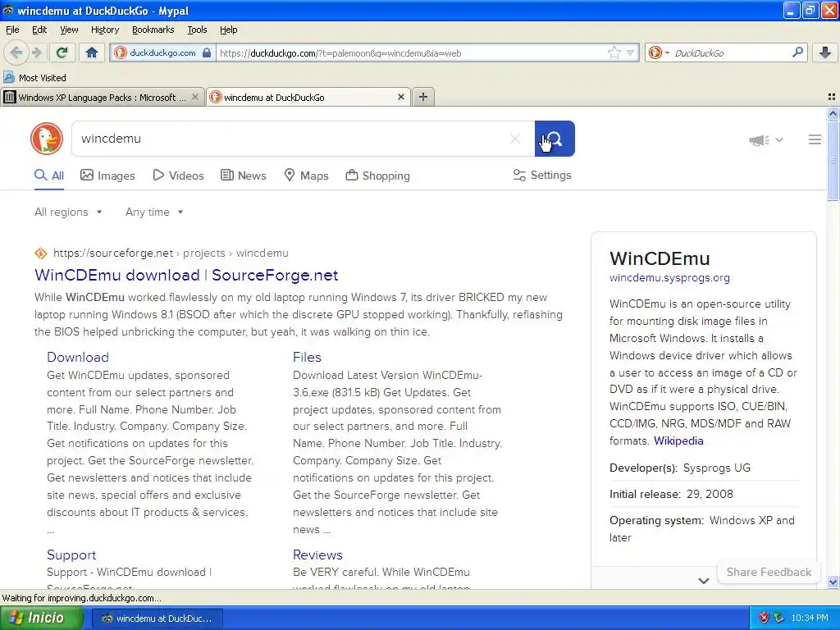Viewport: 840px width, 630px height.
Task: Switch to Maps results
Action: coord(307,176)
